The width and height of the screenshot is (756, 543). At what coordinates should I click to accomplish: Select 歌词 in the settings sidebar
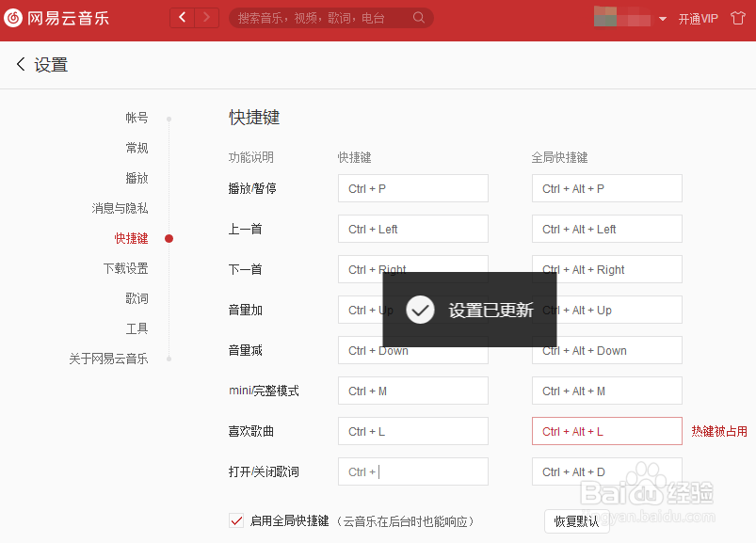(x=137, y=298)
